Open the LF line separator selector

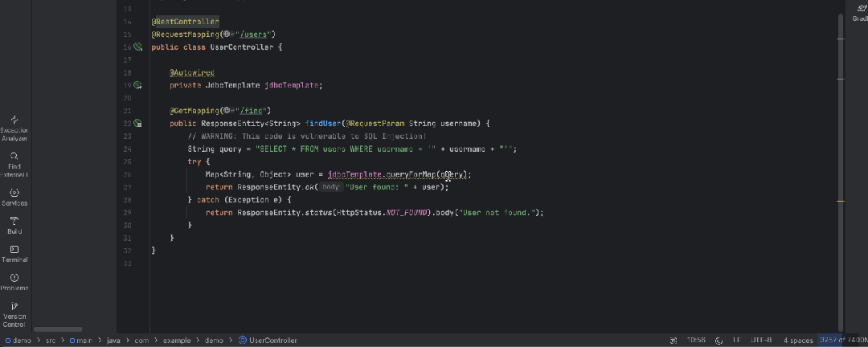click(x=737, y=341)
